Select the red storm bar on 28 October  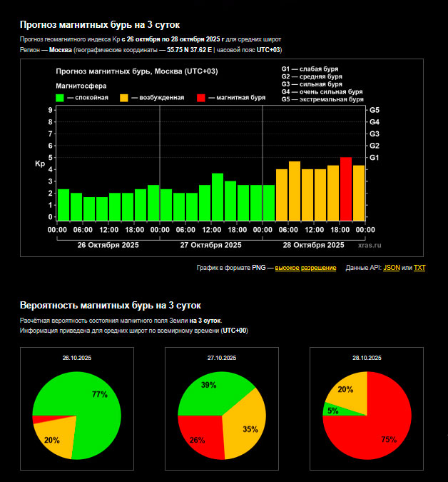pos(346,189)
